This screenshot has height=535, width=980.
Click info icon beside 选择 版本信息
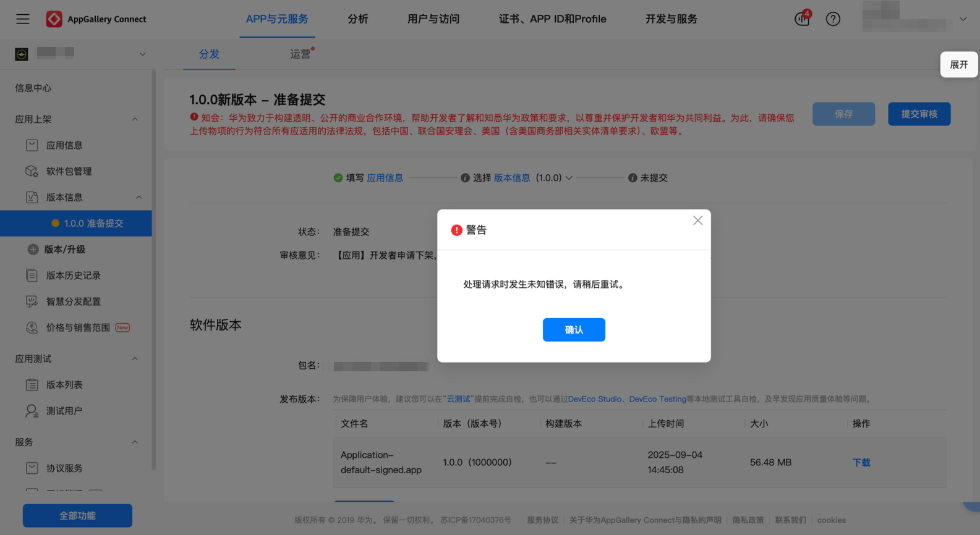[465, 178]
